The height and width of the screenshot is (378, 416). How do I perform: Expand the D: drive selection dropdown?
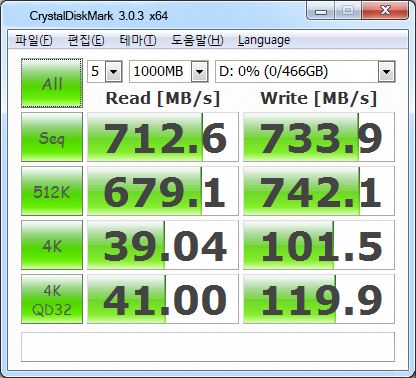(386, 71)
